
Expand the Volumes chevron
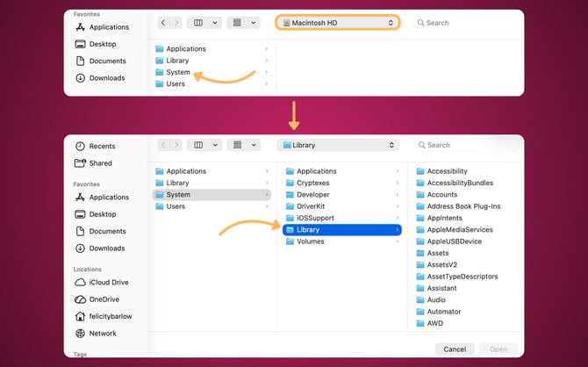tap(398, 241)
